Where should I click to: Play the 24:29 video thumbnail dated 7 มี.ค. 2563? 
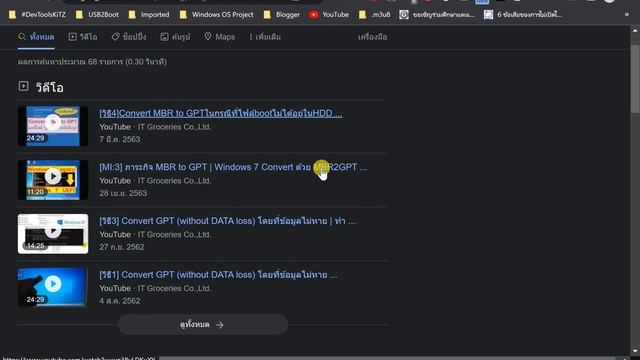[x=53, y=126]
